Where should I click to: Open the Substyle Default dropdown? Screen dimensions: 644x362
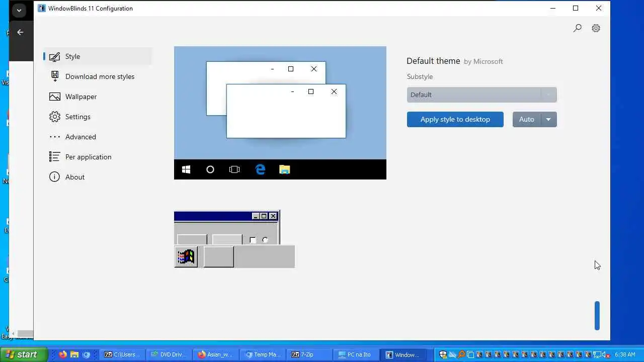[x=481, y=95]
